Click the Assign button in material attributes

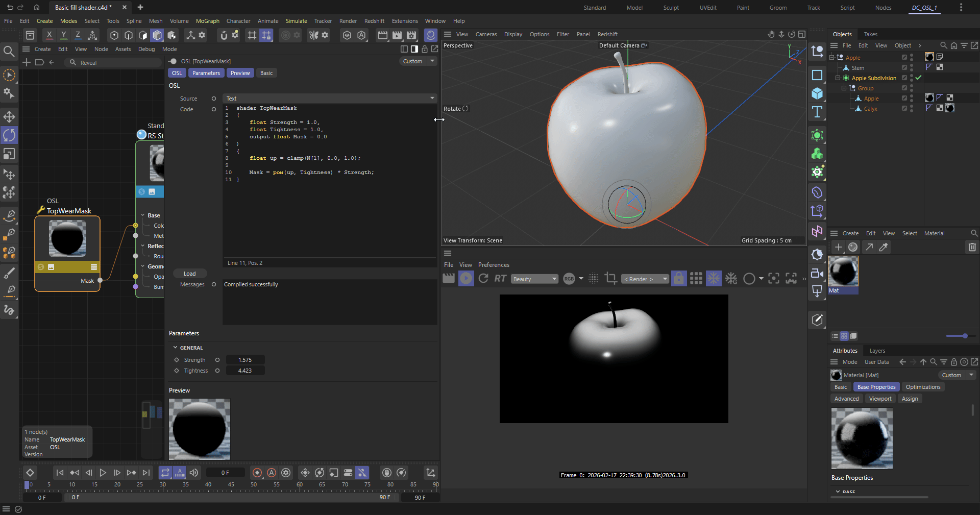click(910, 399)
